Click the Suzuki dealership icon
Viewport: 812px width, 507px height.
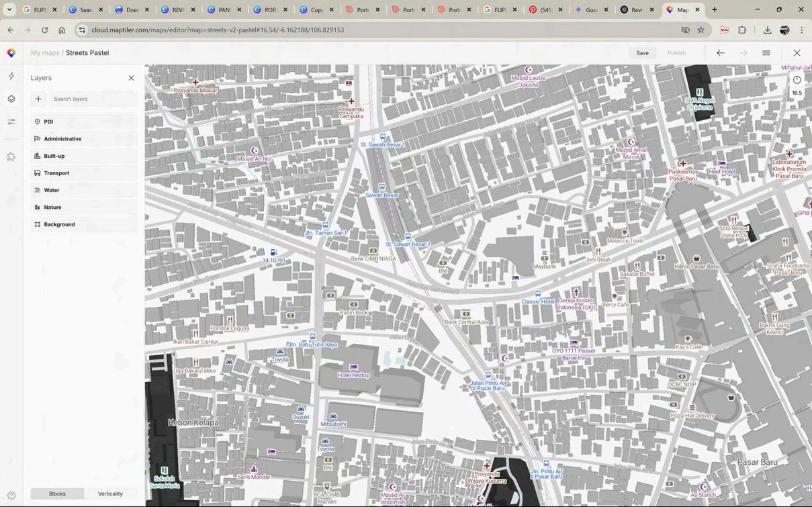(301, 409)
